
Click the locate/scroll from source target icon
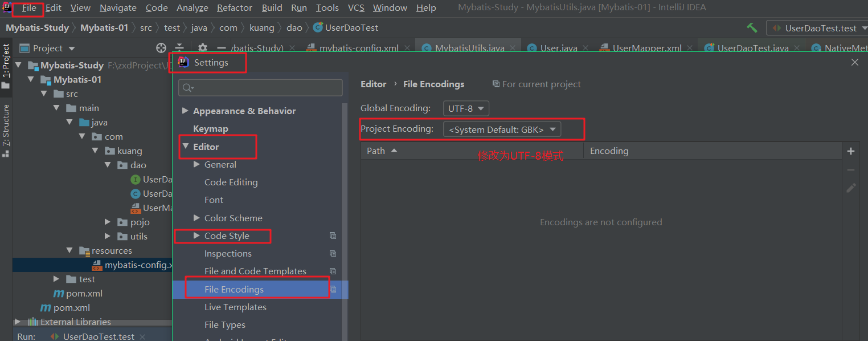coord(161,48)
